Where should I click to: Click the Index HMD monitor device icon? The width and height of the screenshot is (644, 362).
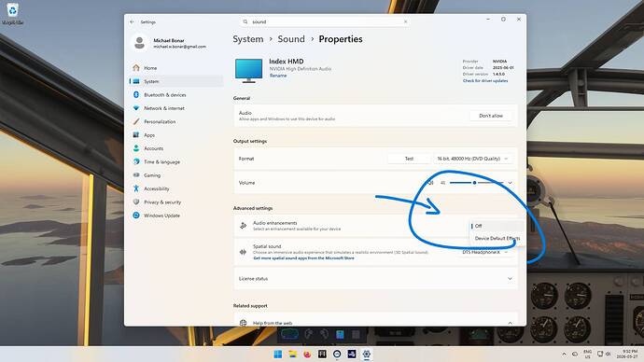click(x=248, y=71)
